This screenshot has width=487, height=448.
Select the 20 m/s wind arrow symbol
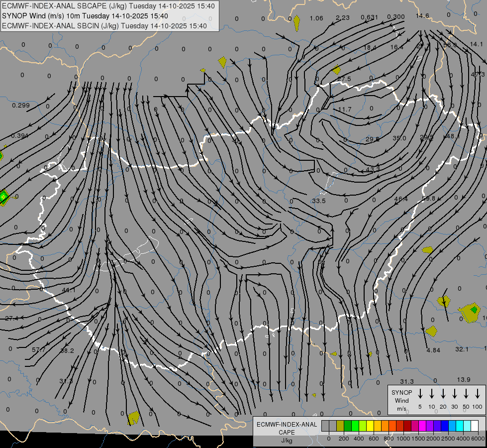tap(443, 394)
